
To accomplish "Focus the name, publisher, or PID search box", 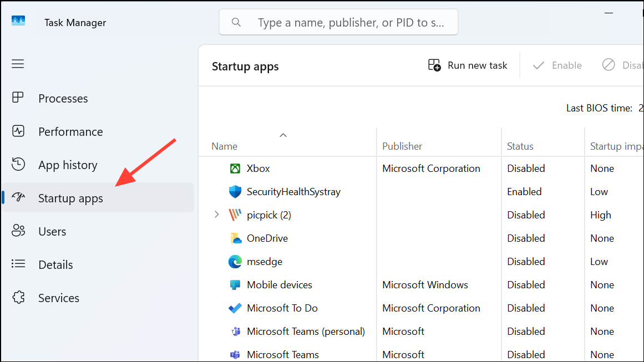I will (x=338, y=22).
